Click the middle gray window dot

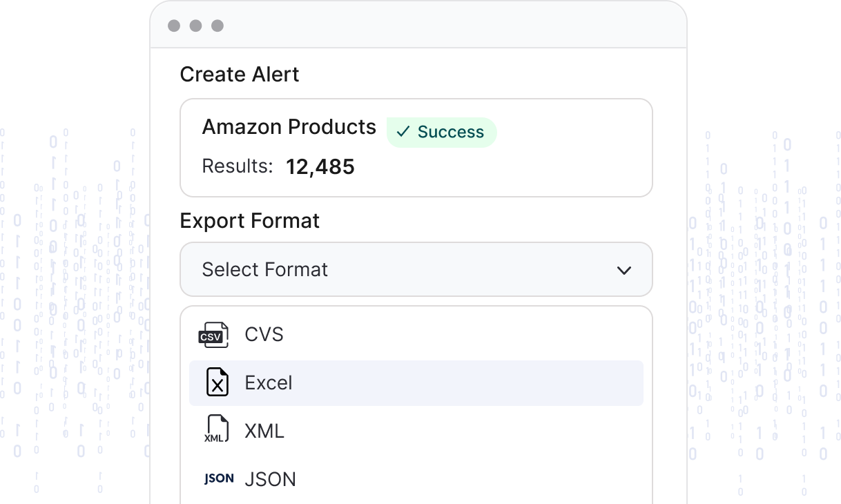tap(195, 26)
